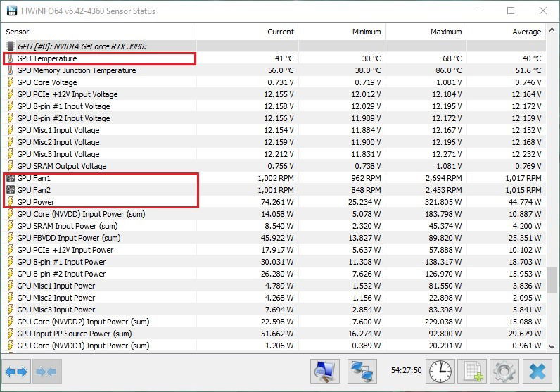Click the Average column header
Image resolution: width=560 pixels, height=392 pixels.
click(x=507, y=32)
